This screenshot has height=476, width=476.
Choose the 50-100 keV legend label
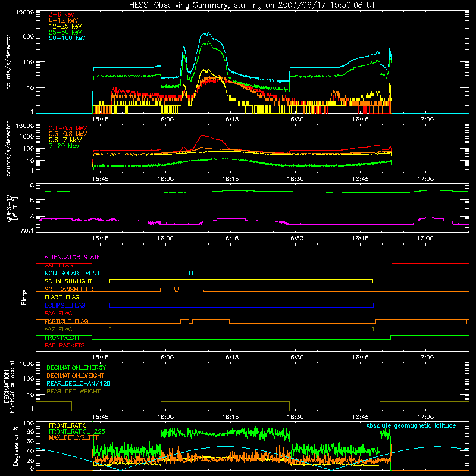[x=67, y=38]
